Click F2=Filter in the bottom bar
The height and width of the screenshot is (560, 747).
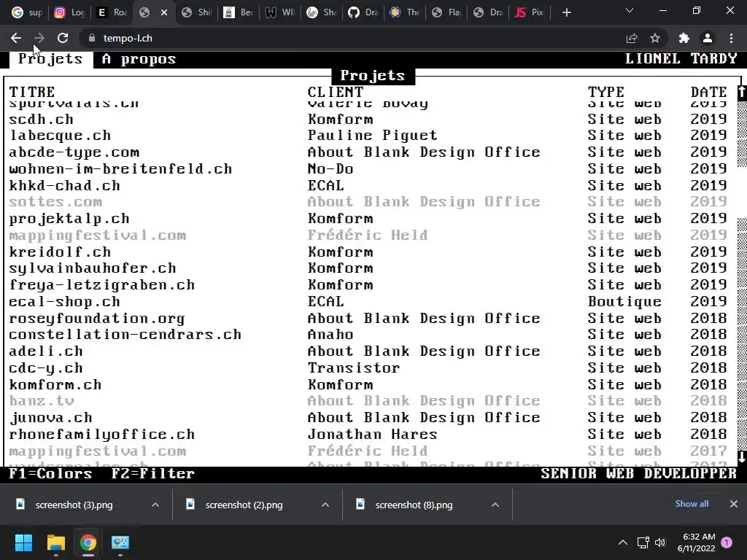[153, 474]
